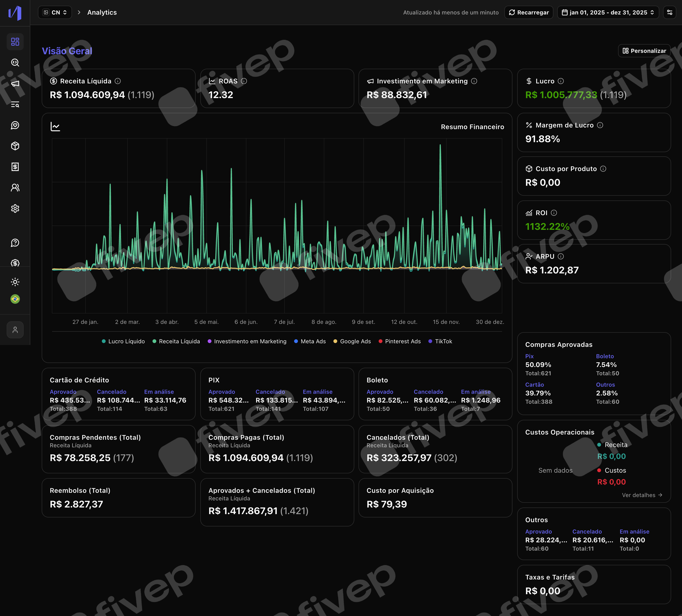Viewport: 682px width, 616px height.
Task: Click the Recarregar button
Action: (529, 13)
